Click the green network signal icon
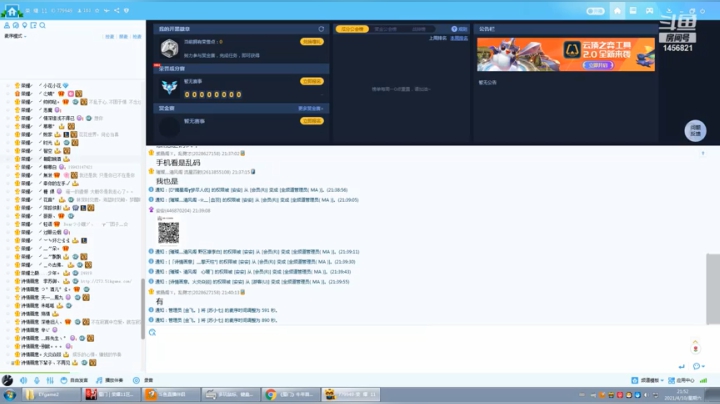 tap(703, 380)
